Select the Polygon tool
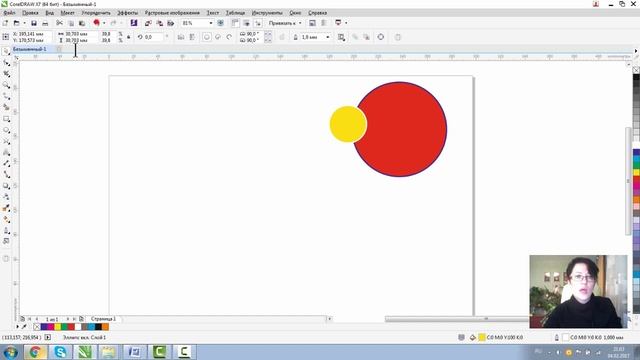The image size is (640, 360). 6,141
